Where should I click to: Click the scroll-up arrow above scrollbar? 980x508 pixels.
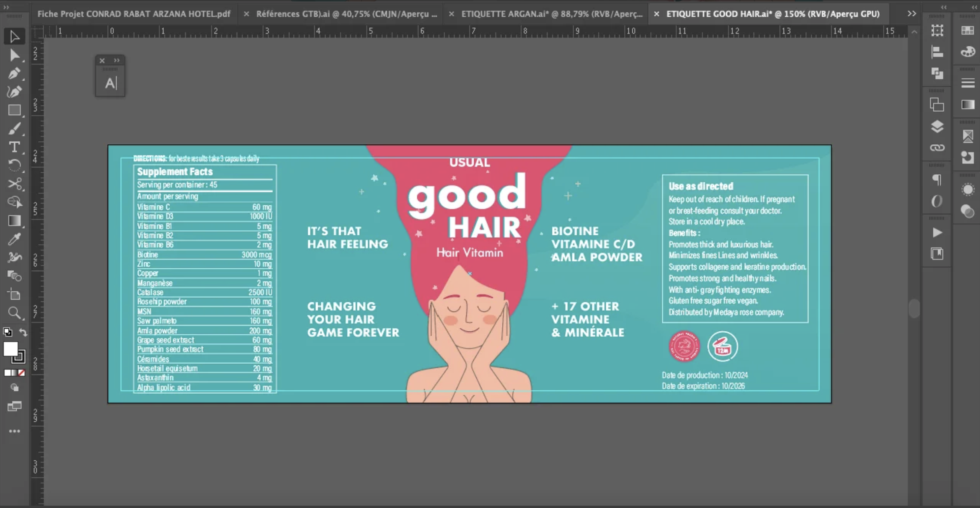tap(914, 32)
